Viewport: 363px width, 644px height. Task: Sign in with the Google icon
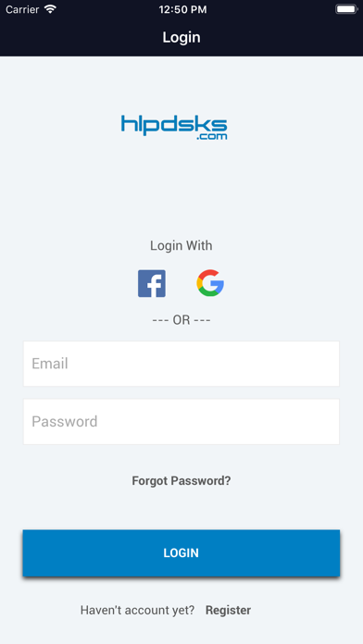point(210,283)
